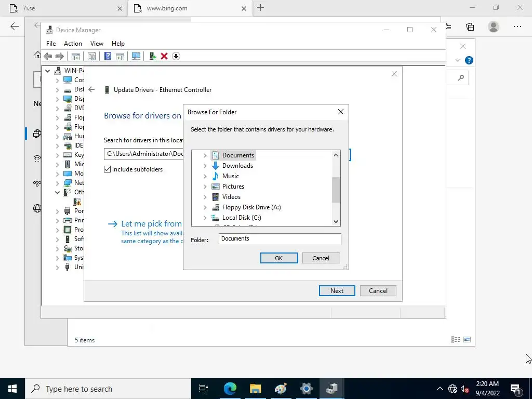Expand the Local Disk (C:) node
The width and height of the screenshot is (532, 399).
(205, 218)
